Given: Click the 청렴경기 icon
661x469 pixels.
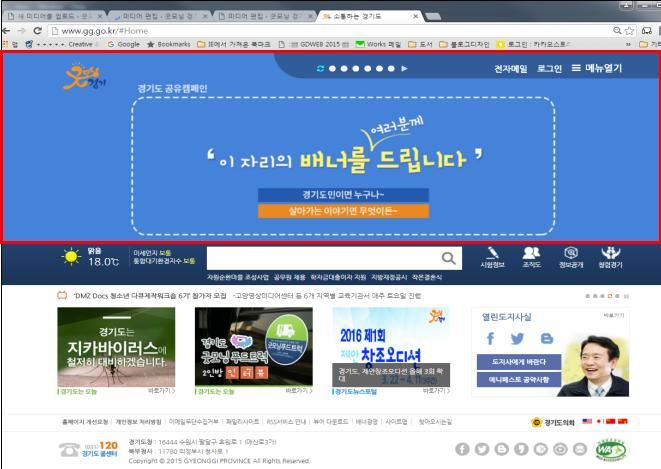Looking at the screenshot, I should [610, 258].
